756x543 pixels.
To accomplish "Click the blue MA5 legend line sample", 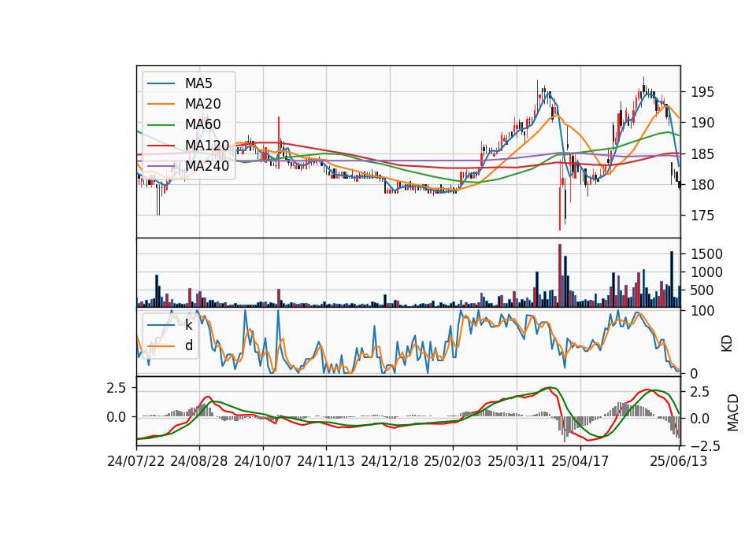I will click(x=161, y=83).
